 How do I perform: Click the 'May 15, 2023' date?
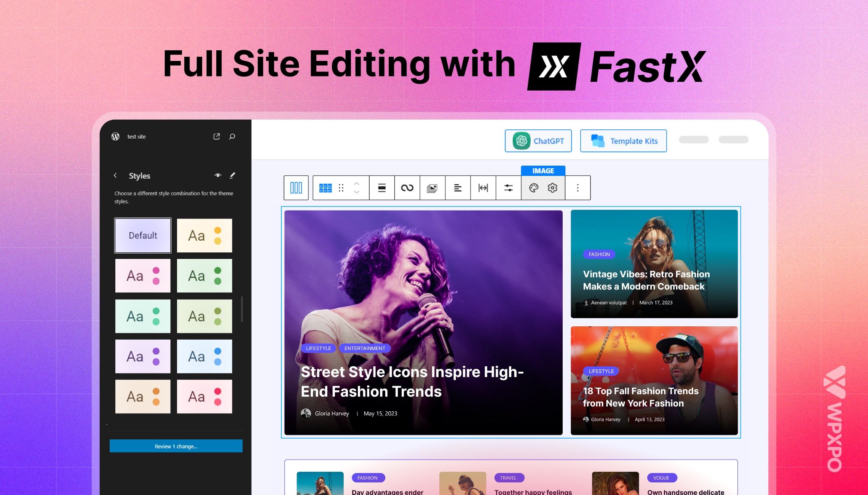[380, 414]
